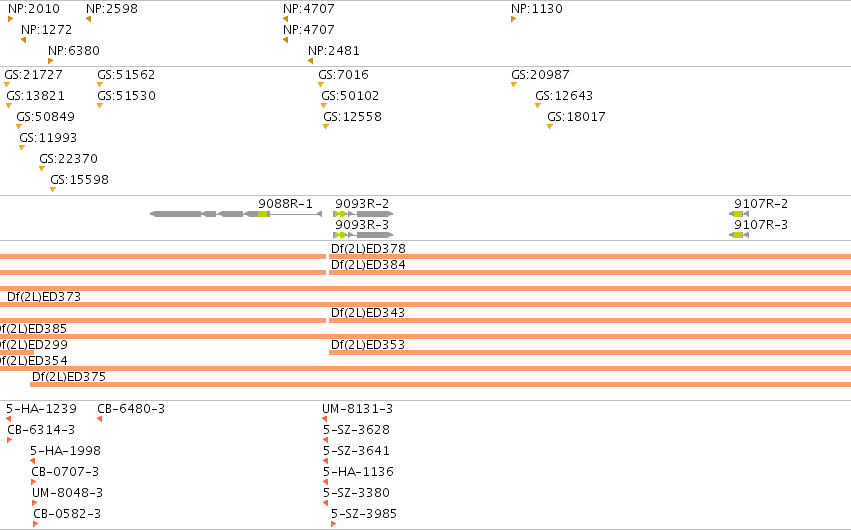Select the 5-SZ-3641 insertion label
Viewport: 851px width, 530px height.
pos(357,451)
